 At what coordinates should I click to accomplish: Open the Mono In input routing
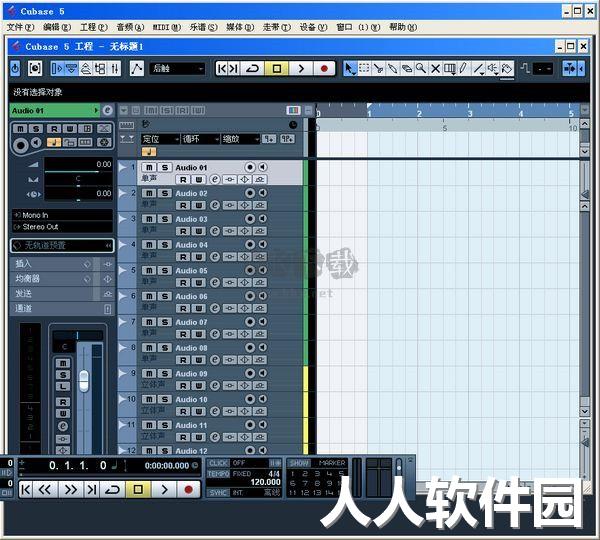[62, 215]
